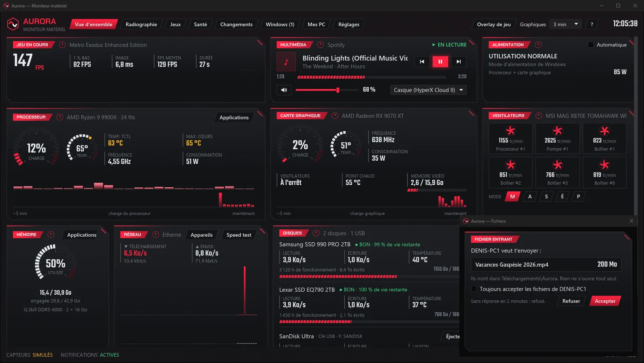Screen dimensions: 644x363
Task: Seek in the Spotify track progress bar
Action: pos(371,77)
